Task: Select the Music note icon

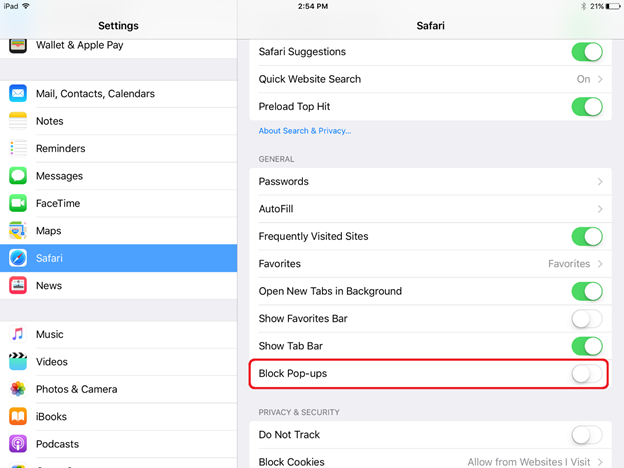Action: [18, 334]
